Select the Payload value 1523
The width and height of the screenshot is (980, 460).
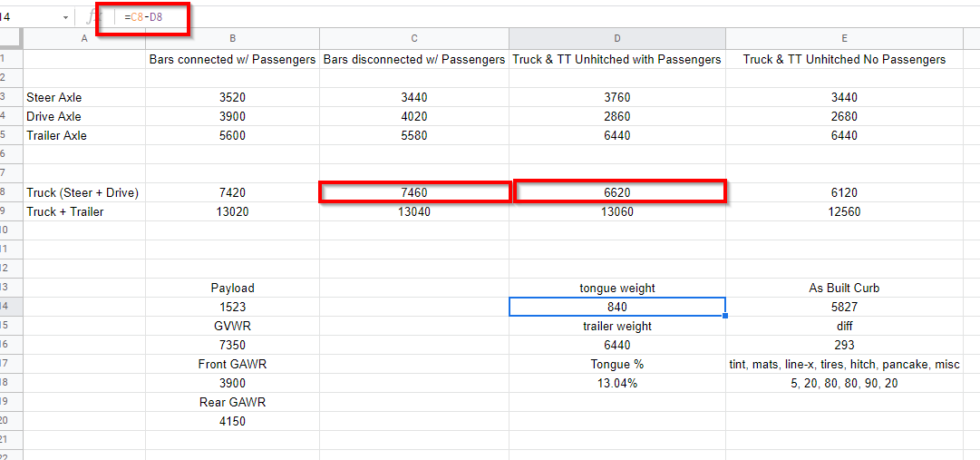click(232, 307)
